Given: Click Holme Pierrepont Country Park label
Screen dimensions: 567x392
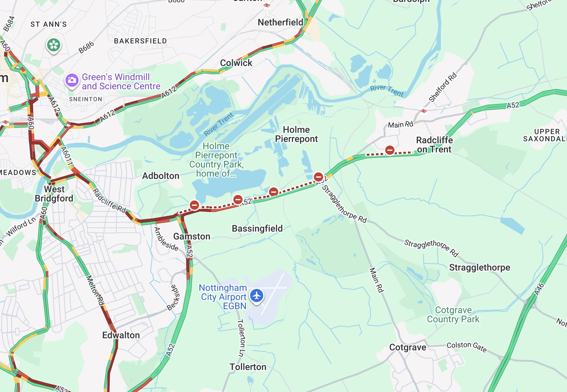Looking at the screenshot, I should (x=216, y=160).
